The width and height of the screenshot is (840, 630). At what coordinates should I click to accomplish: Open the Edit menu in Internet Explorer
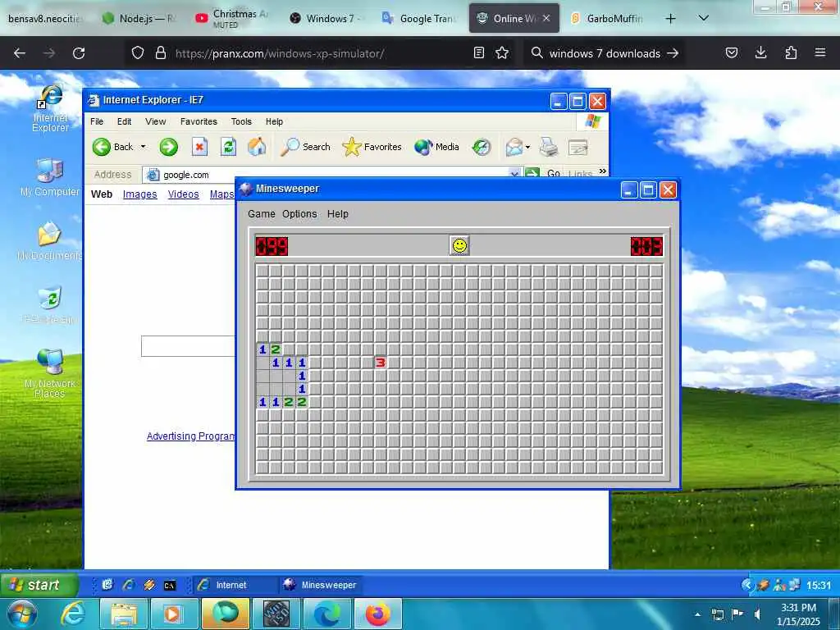tap(125, 121)
